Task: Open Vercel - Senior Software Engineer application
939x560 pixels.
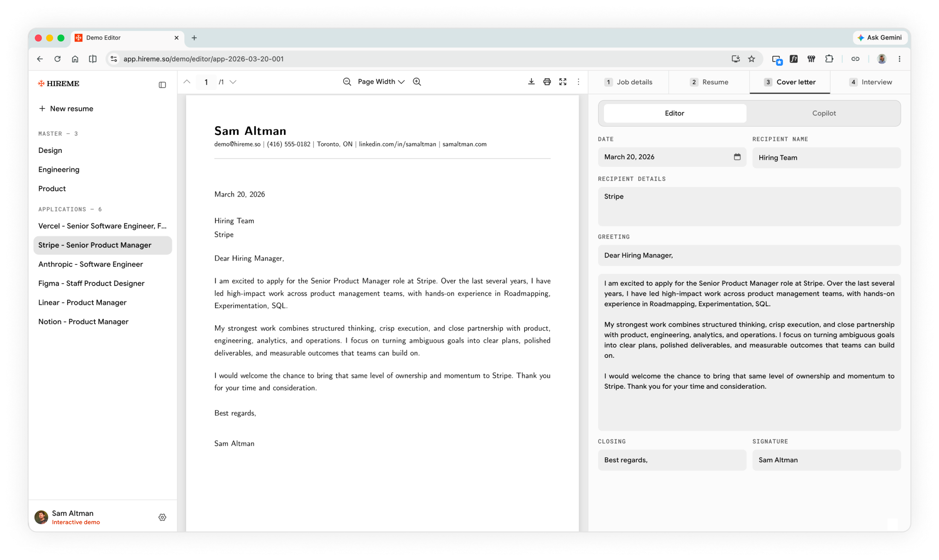Action: pos(102,226)
